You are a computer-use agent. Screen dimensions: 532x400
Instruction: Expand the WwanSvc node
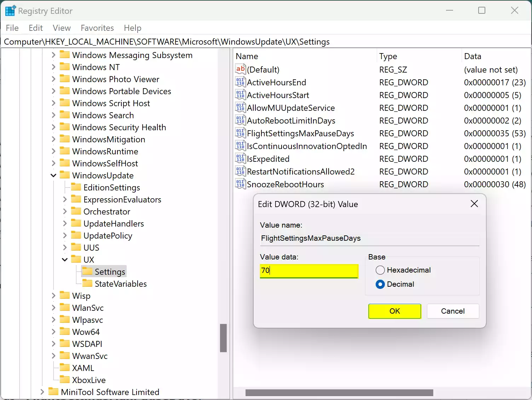(x=53, y=356)
